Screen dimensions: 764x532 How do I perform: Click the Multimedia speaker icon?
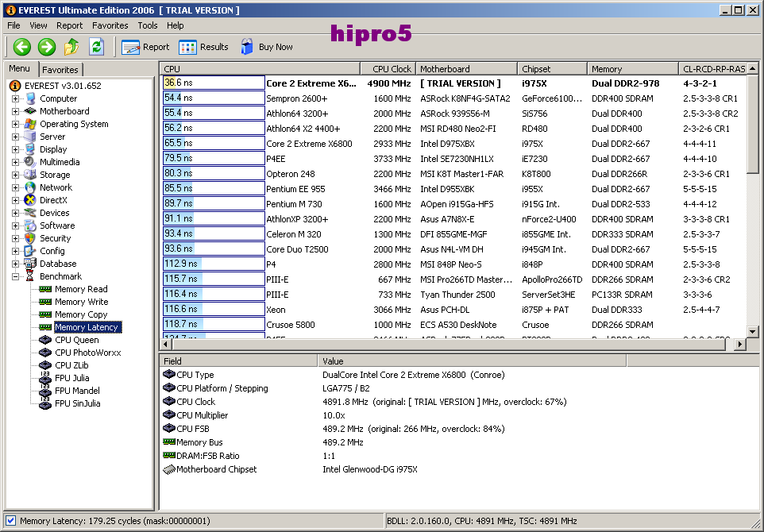[30, 162]
